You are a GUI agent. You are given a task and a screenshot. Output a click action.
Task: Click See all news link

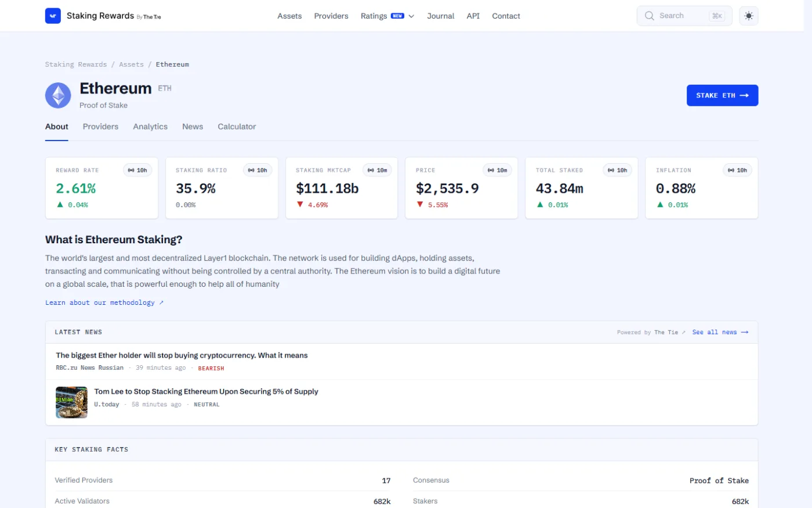pyautogui.click(x=720, y=332)
